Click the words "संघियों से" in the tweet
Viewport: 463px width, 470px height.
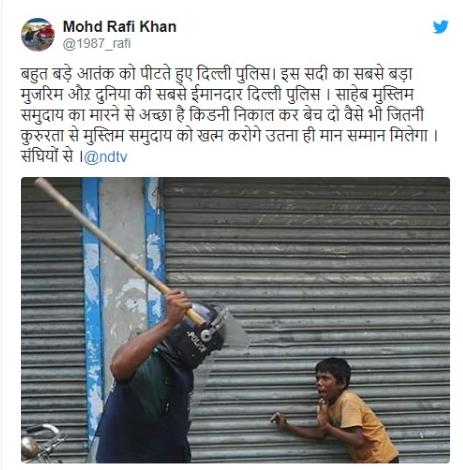47,156
